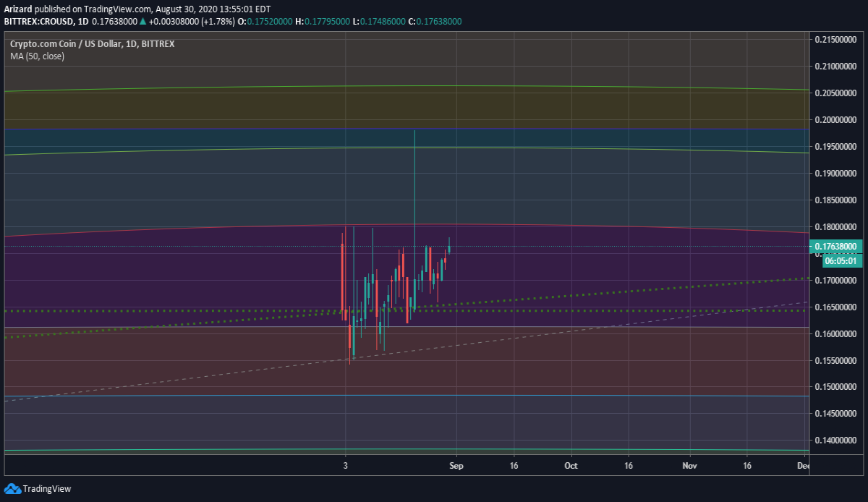
Task: Click the 16 label between Sep and Oct
Action: click(x=513, y=466)
